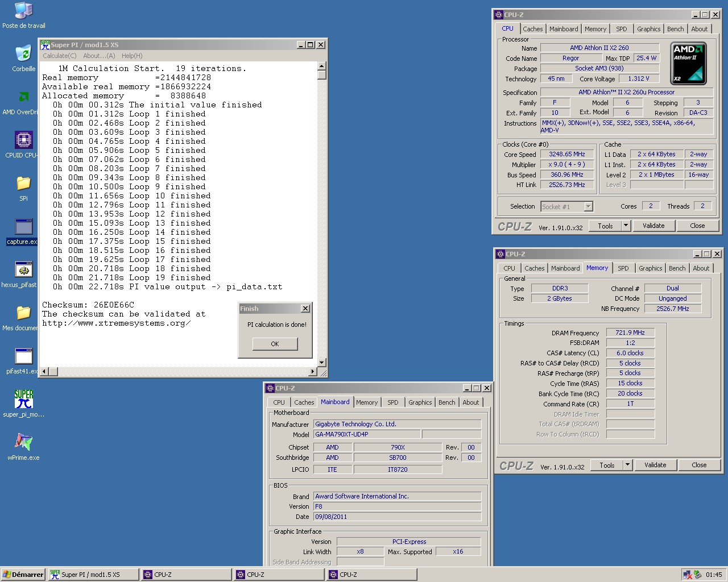Click Super PI window title icon
Viewport: 728px width, 582px height.
(45, 44)
